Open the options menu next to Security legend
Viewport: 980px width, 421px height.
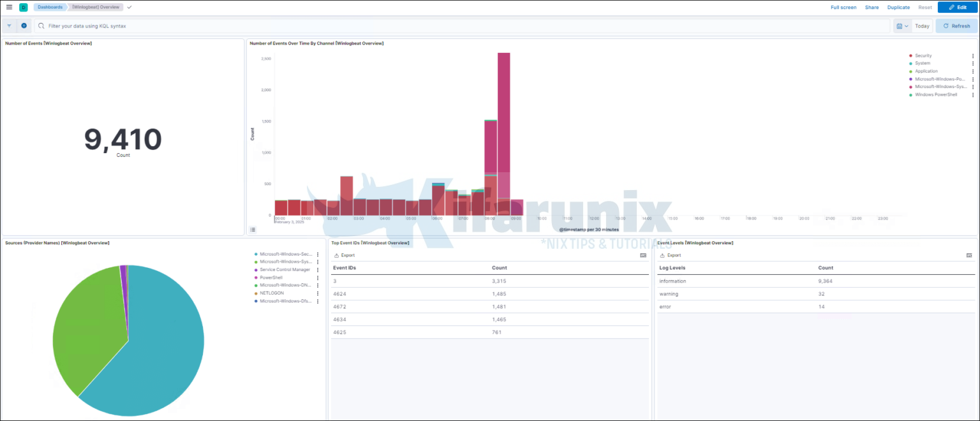point(973,55)
